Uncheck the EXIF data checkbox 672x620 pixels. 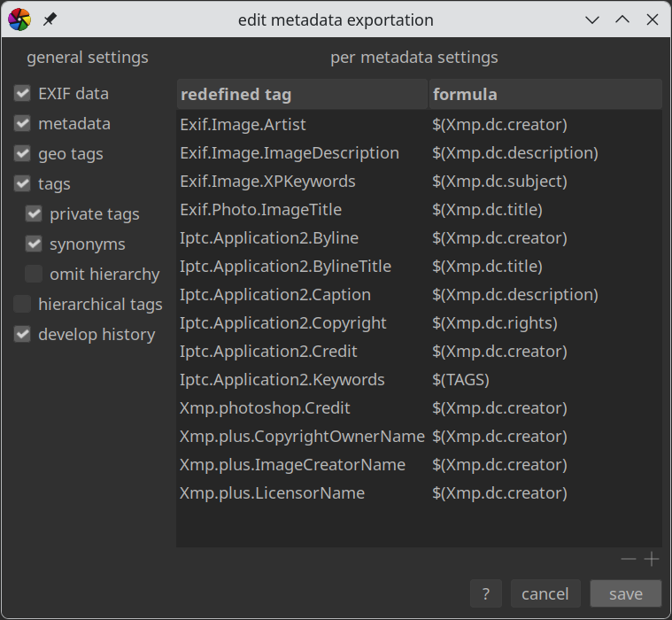click(22, 94)
